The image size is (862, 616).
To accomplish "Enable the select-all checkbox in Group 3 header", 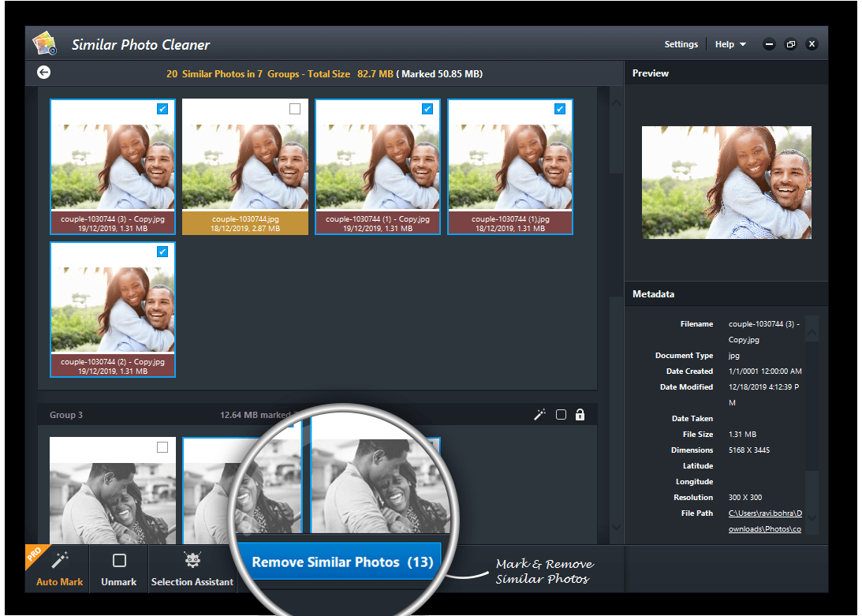I will [x=560, y=414].
